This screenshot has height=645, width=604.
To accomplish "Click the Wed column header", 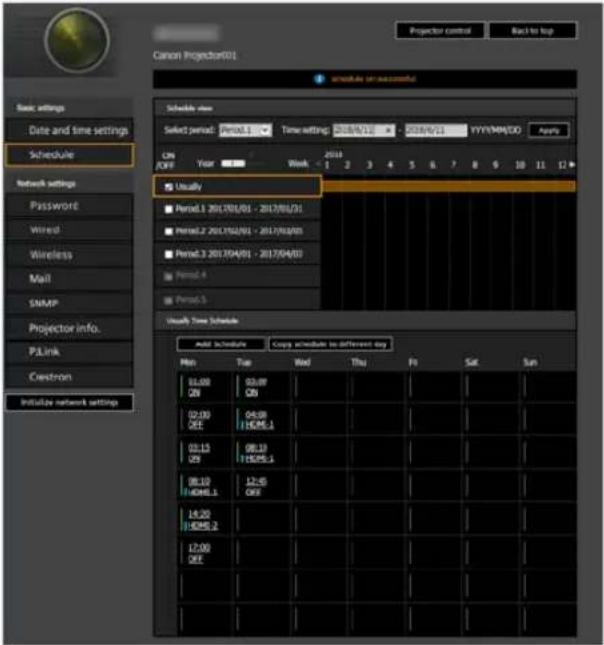I will pyautogui.click(x=302, y=362).
